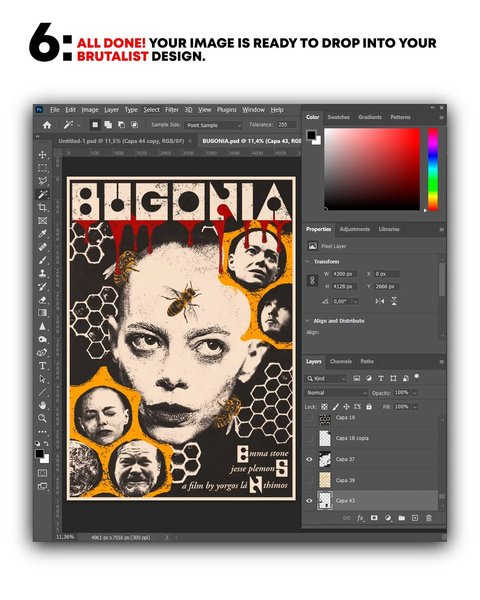
Task: Select the Horizontal Type tool
Action: tap(42, 366)
